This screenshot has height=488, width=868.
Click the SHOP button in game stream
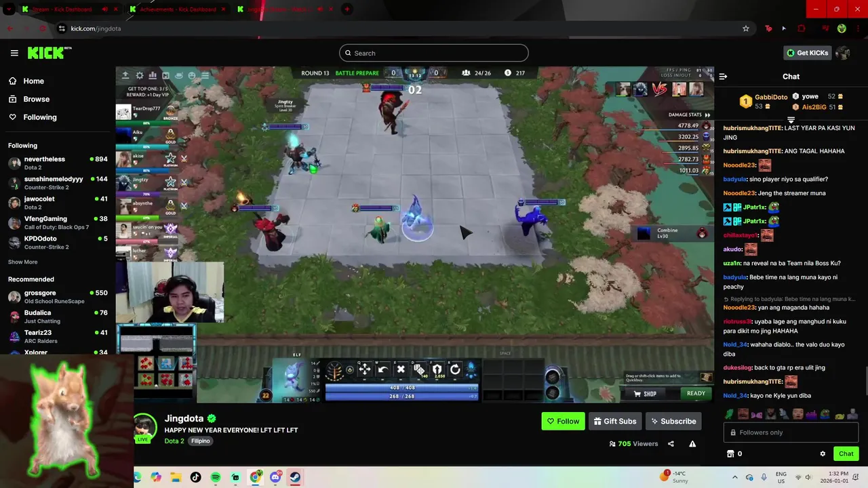tap(645, 394)
